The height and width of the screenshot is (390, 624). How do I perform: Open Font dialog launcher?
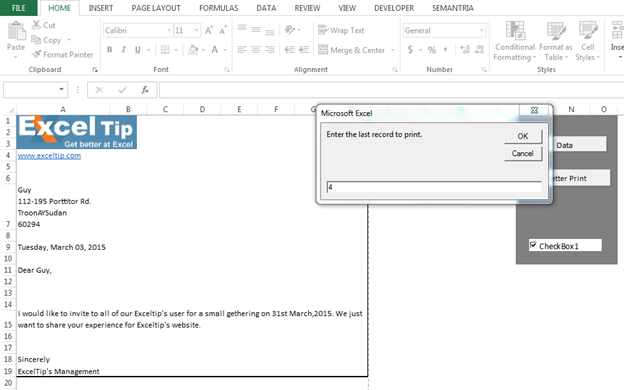point(226,70)
